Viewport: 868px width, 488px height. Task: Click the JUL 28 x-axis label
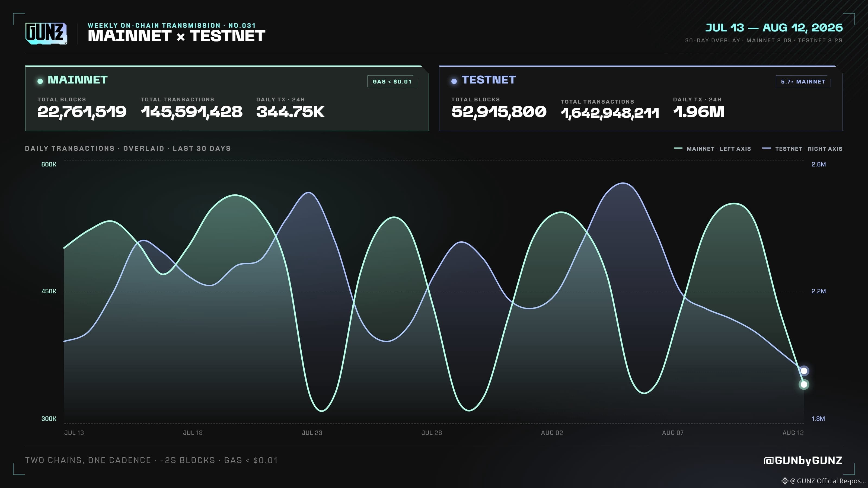432,433
